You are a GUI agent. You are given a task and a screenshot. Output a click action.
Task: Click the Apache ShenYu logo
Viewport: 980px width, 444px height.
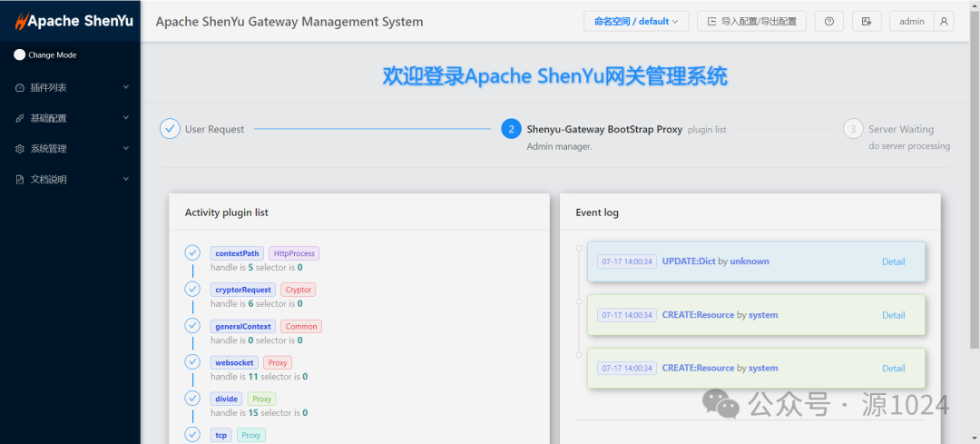pos(73,21)
